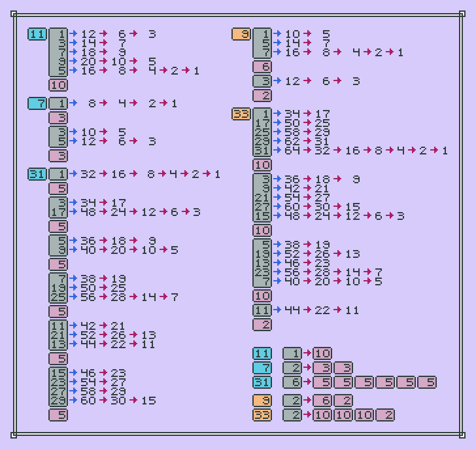The height and width of the screenshot is (449, 476).
Task: Select the number 62 in the 62→31 row
Action: [292, 141]
